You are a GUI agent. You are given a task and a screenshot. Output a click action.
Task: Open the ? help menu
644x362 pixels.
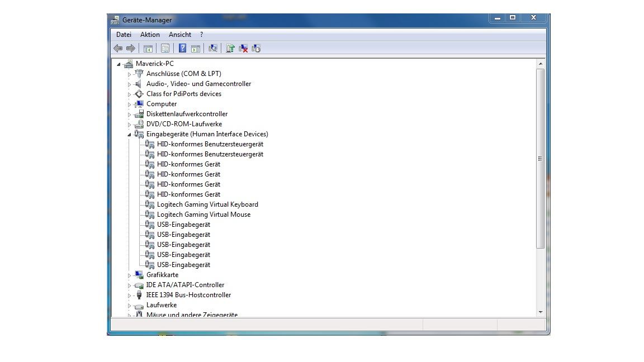click(x=201, y=35)
